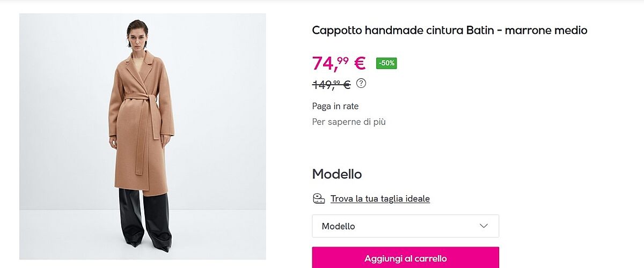Click the Modello section heading
The height and width of the screenshot is (268, 644).
point(337,174)
